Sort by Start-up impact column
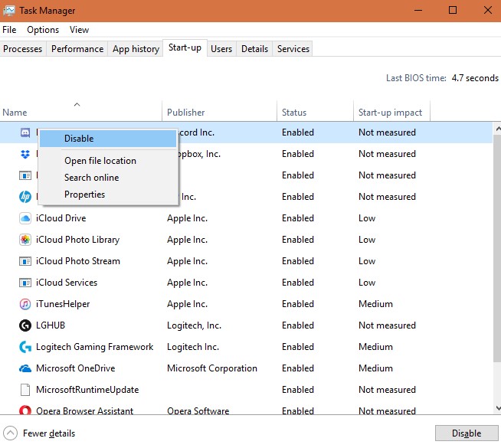Screen dimensions: 501x448 (390, 113)
